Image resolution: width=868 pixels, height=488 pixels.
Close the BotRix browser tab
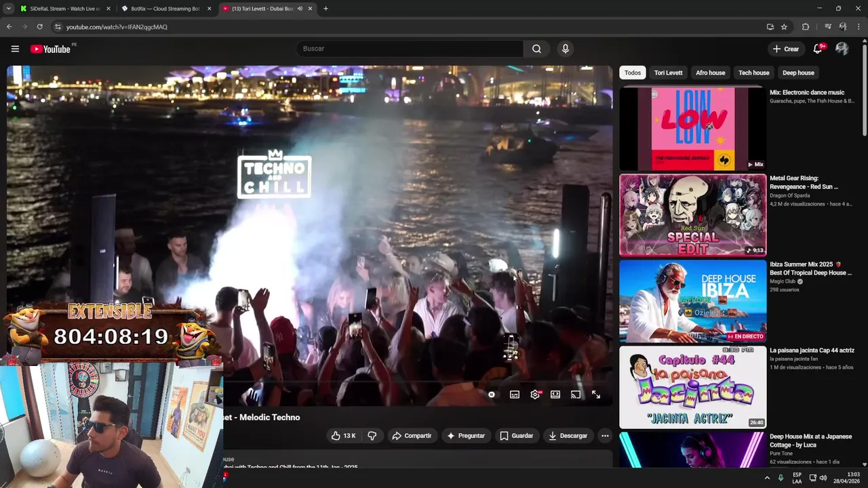(209, 9)
